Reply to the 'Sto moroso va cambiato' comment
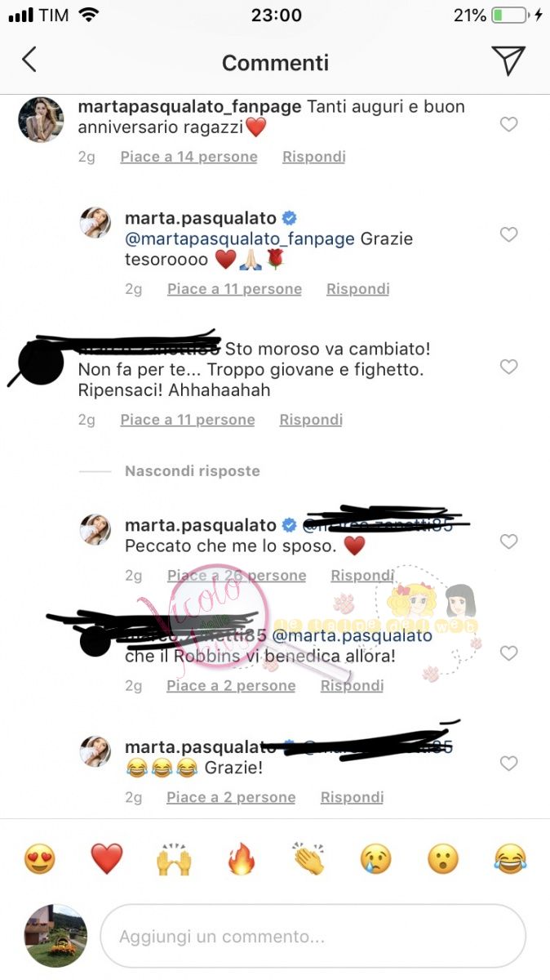The width and height of the screenshot is (550, 980). [311, 420]
